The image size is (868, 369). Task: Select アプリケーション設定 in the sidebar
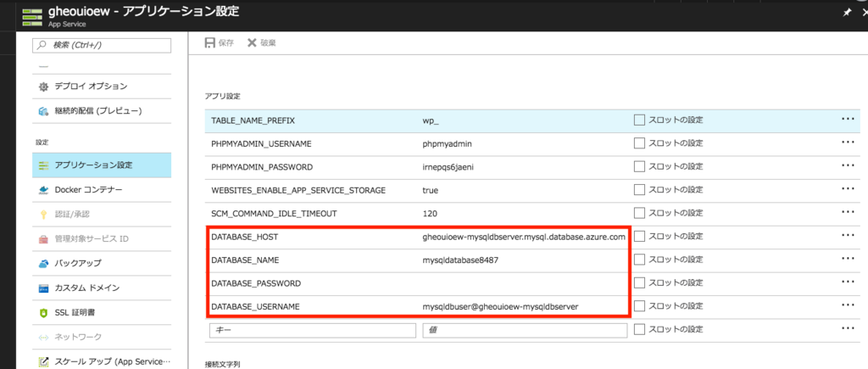(102, 165)
